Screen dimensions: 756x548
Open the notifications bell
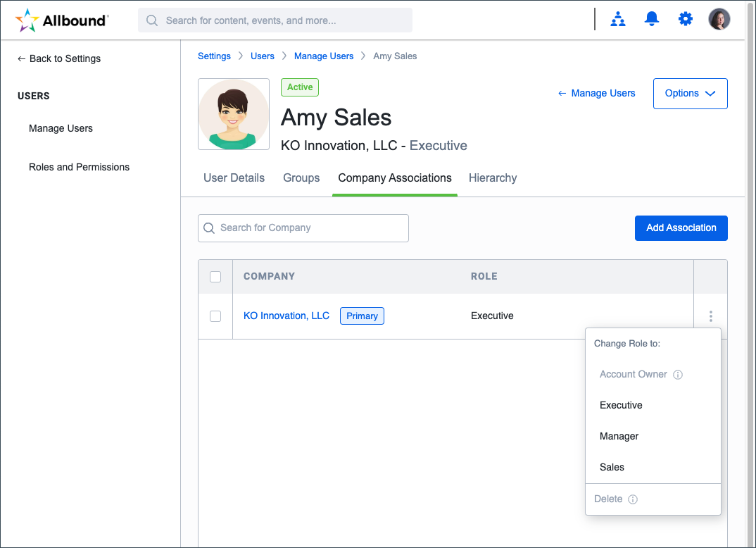pyautogui.click(x=651, y=19)
